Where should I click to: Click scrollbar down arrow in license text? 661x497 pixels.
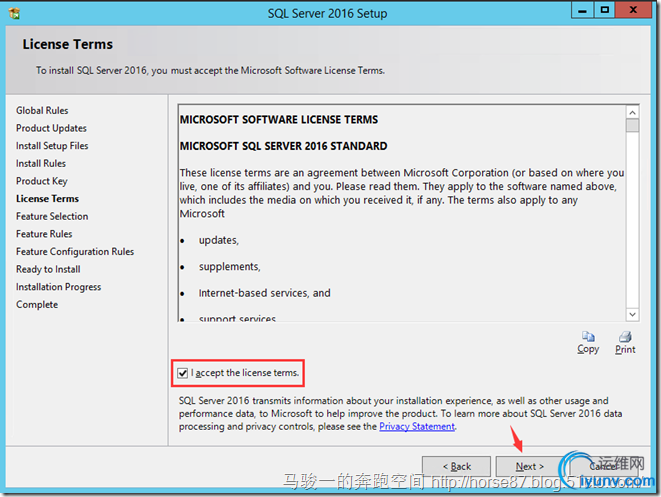(632, 314)
